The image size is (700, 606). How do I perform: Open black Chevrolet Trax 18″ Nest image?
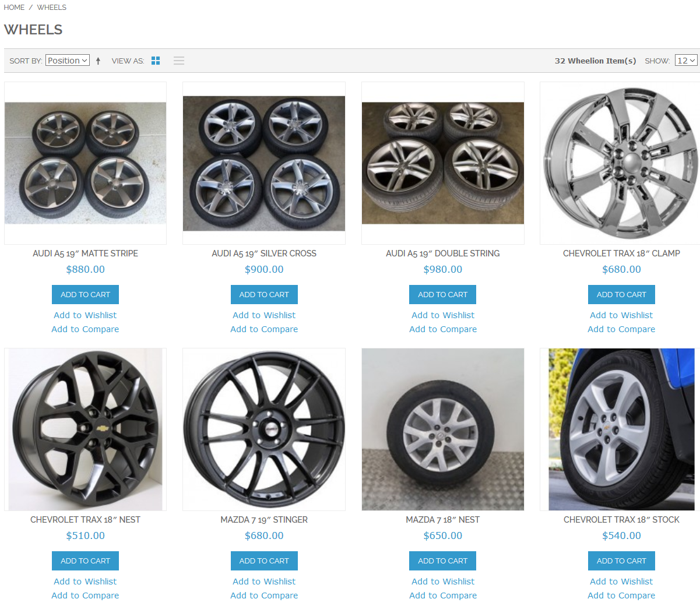tap(85, 429)
